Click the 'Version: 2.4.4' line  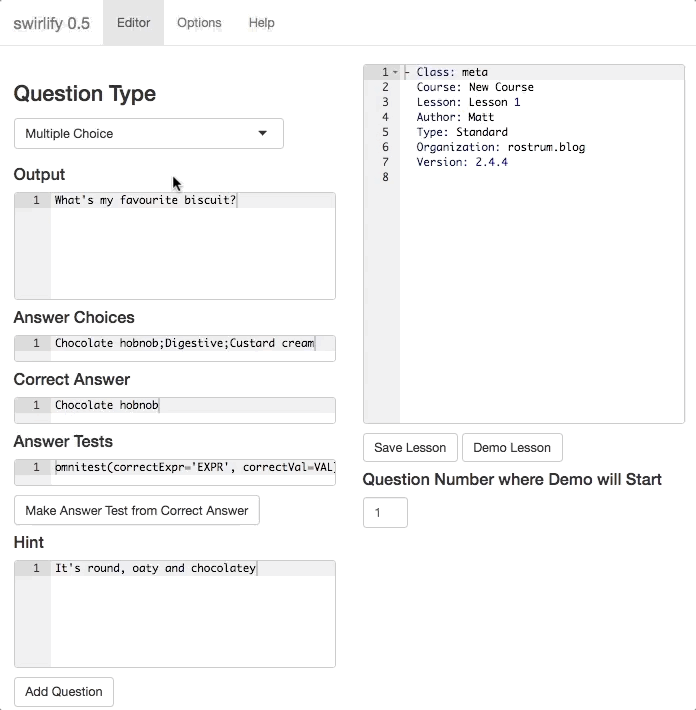[x=462, y=162]
